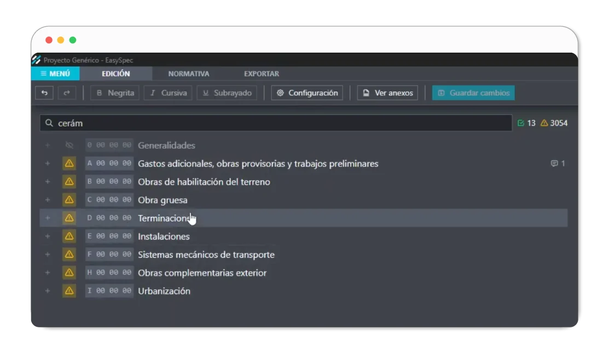This screenshot has height=364, width=591.
Task: Click the magnifier search icon
Action: (x=49, y=123)
